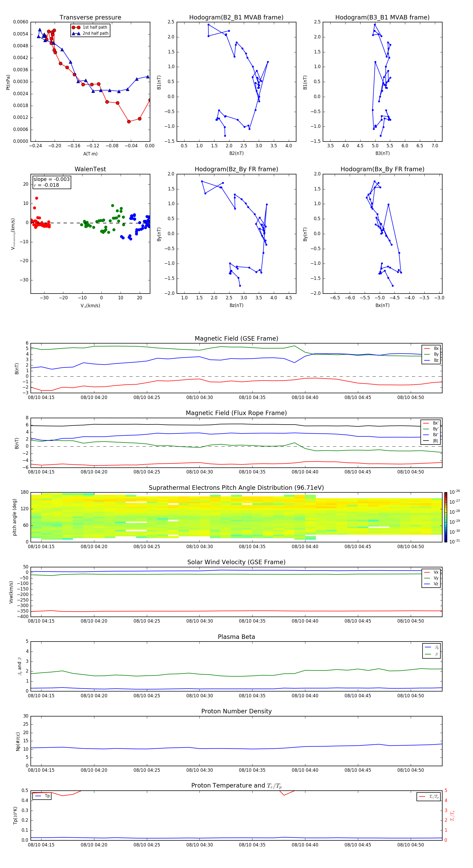Click '08/10 04:50' tick under Plasma Beta
This screenshot has height=868, width=473.
point(411,696)
